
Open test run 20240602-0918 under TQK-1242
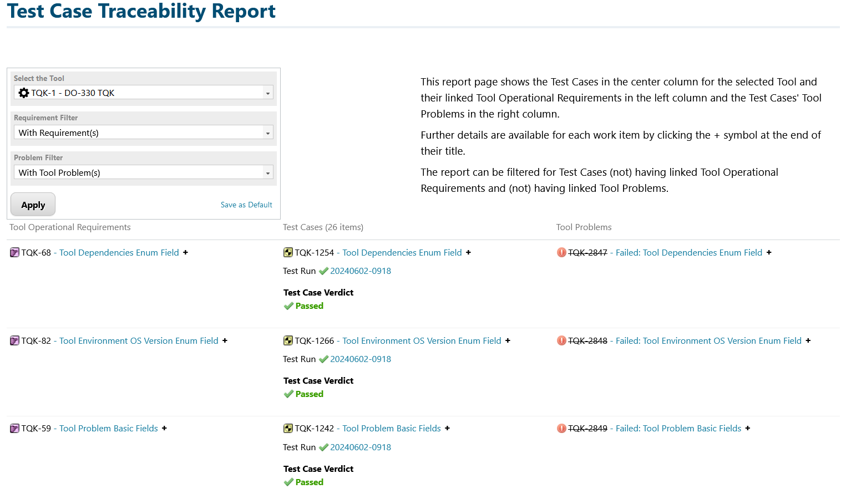pos(361,447)
